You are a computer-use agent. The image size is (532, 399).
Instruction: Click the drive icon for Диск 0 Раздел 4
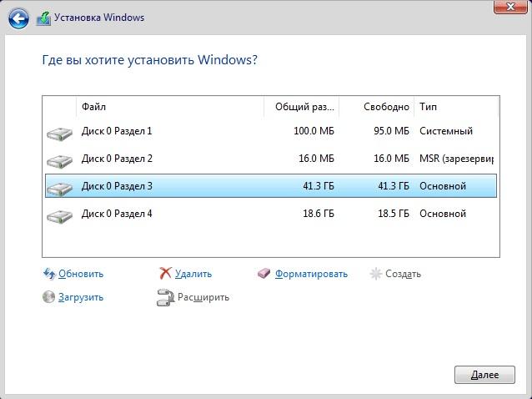(60, 216)
